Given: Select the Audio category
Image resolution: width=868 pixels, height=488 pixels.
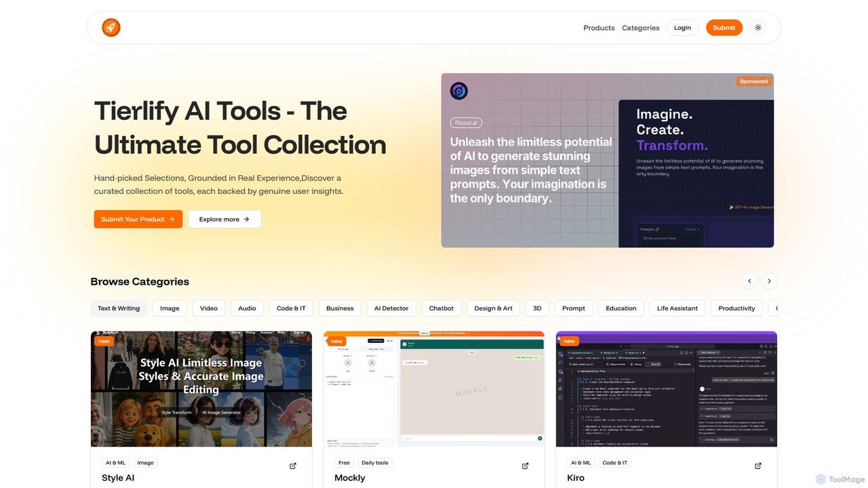Looking at the screenshot, I should click(x=248, y=308).
